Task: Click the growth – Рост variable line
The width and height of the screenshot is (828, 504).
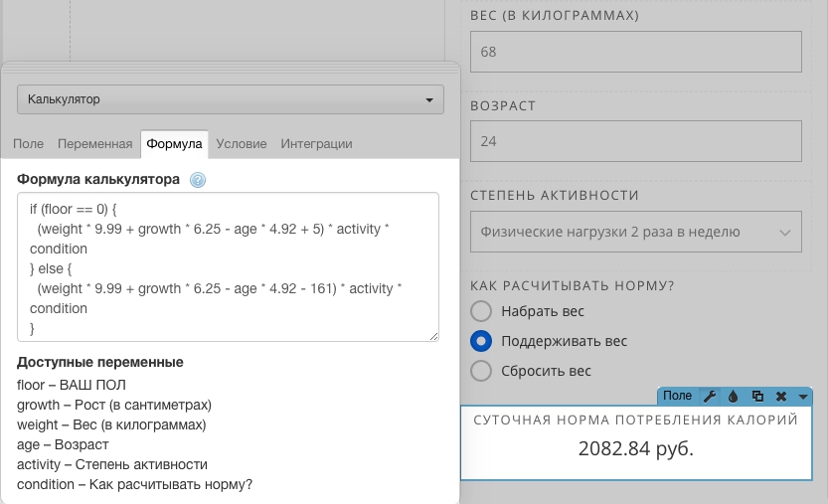Action: click(x=114, y=406)
